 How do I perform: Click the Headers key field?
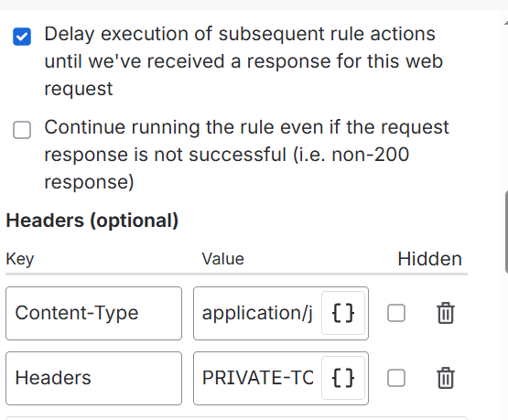pyautogui.click(x=93, y=378)
